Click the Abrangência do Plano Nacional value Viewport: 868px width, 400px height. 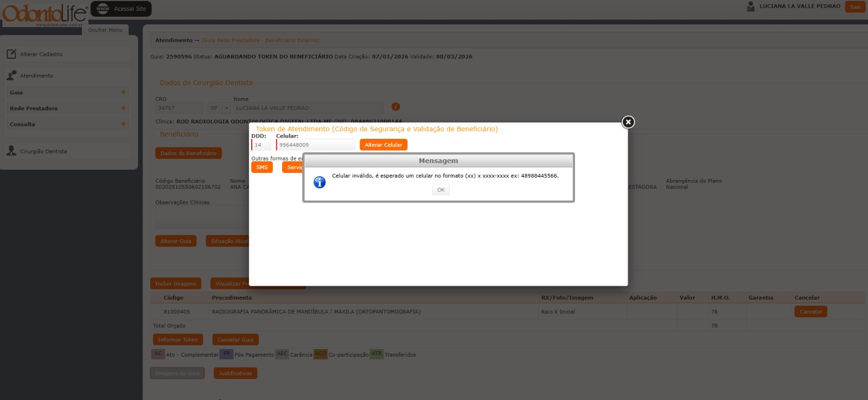677,187
